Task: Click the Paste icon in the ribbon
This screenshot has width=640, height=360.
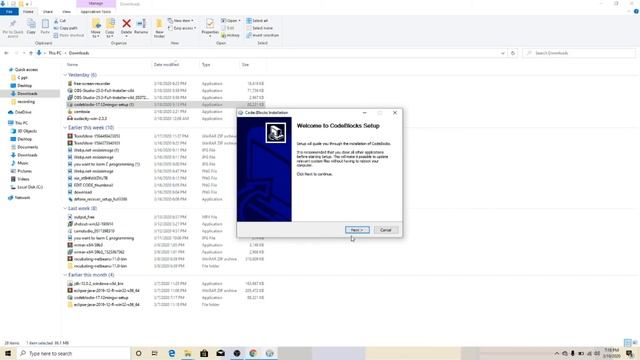Action: 45,27
